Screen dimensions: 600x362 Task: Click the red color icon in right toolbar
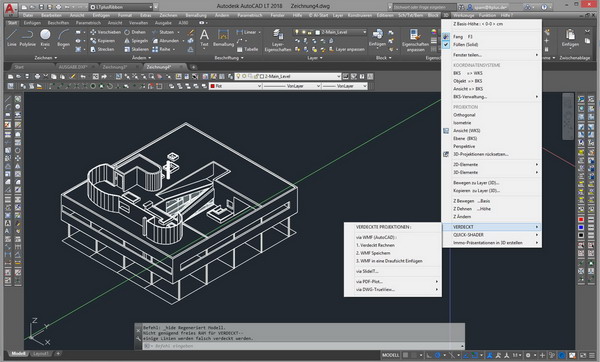pyautogui.click(x=581, y=219)
